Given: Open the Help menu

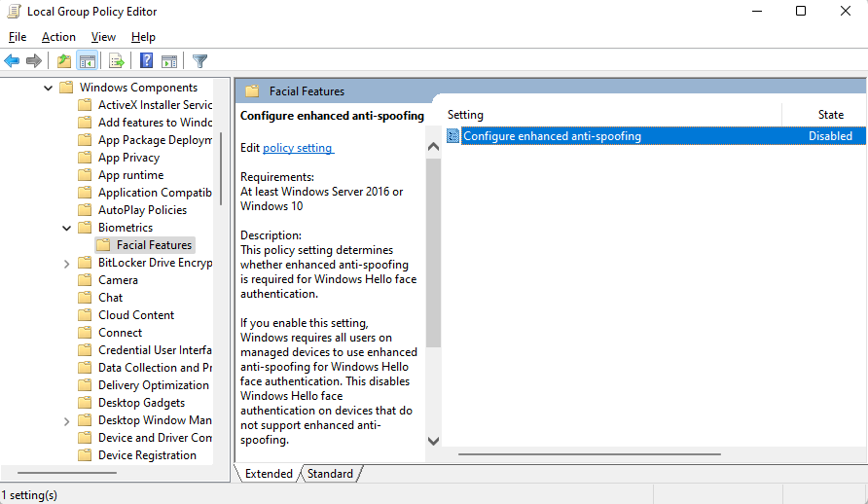Looking at the screenshot, I should 143,37.
